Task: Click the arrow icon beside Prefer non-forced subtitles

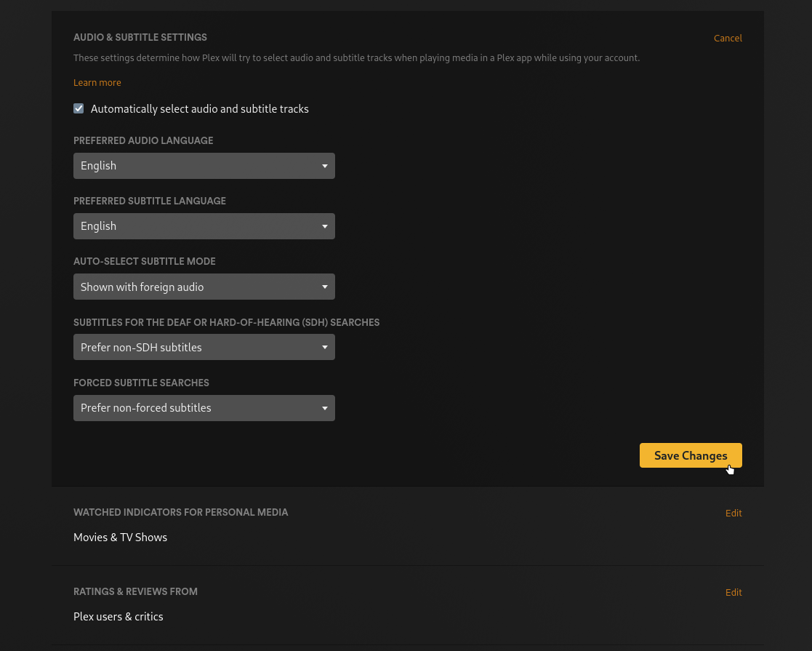Action: (x=324, y=408)
